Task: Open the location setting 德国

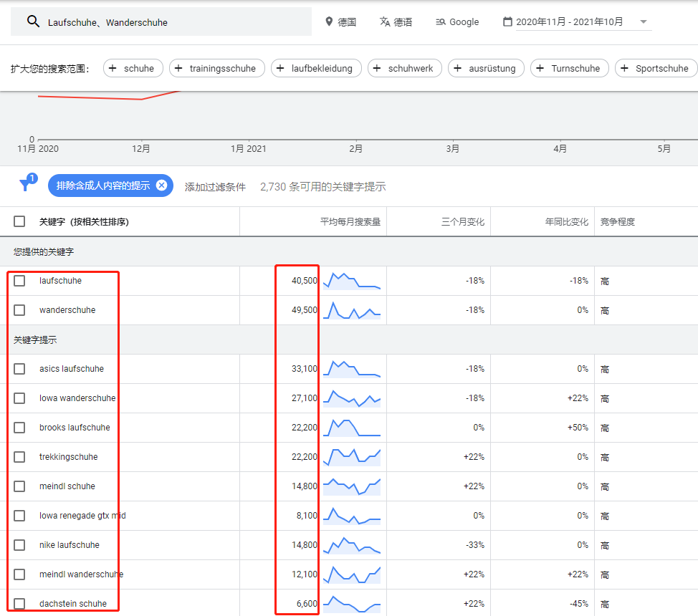Action: (x=341, y=21)
